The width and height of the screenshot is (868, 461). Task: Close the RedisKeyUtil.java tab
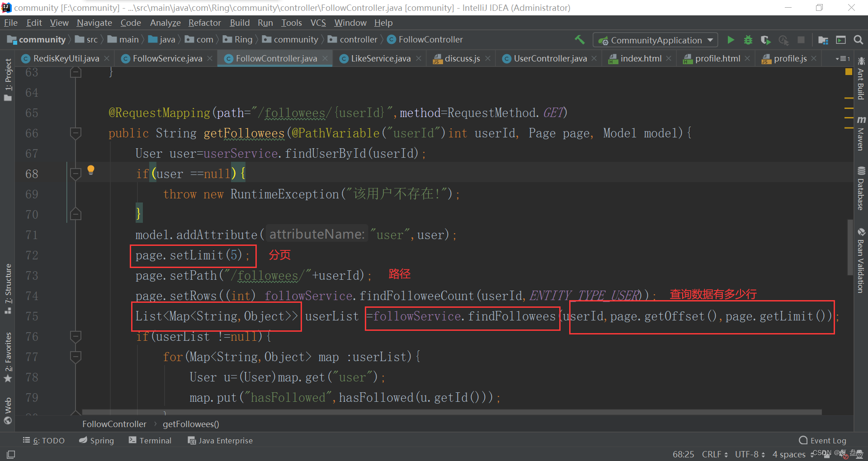pos(107,58)
